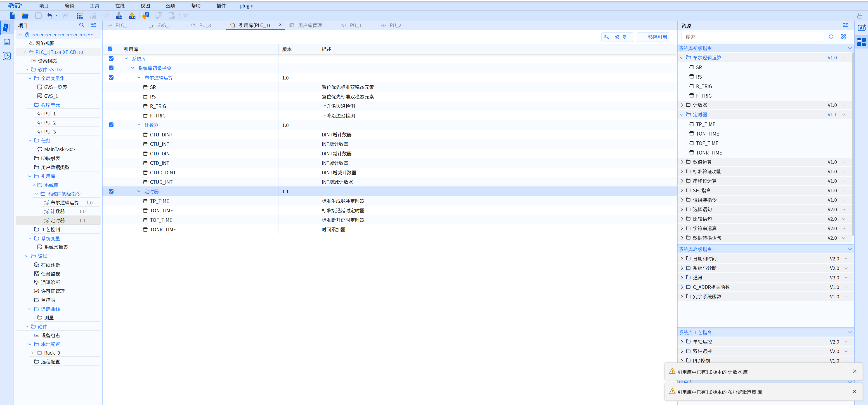This screenshot has height=405, width=868.
Task: Click the undo arrow icon
Action: click(x=50, y=16)
